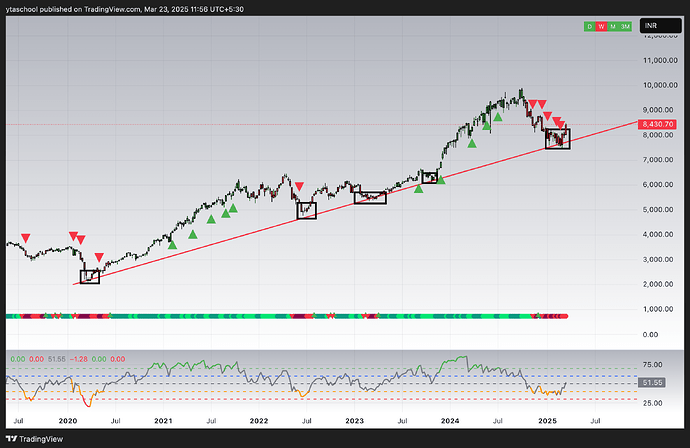Click the 1,000.00 price axis label
Image resolution: width=690 pixels, height=448 pixels.
[658, 309]
